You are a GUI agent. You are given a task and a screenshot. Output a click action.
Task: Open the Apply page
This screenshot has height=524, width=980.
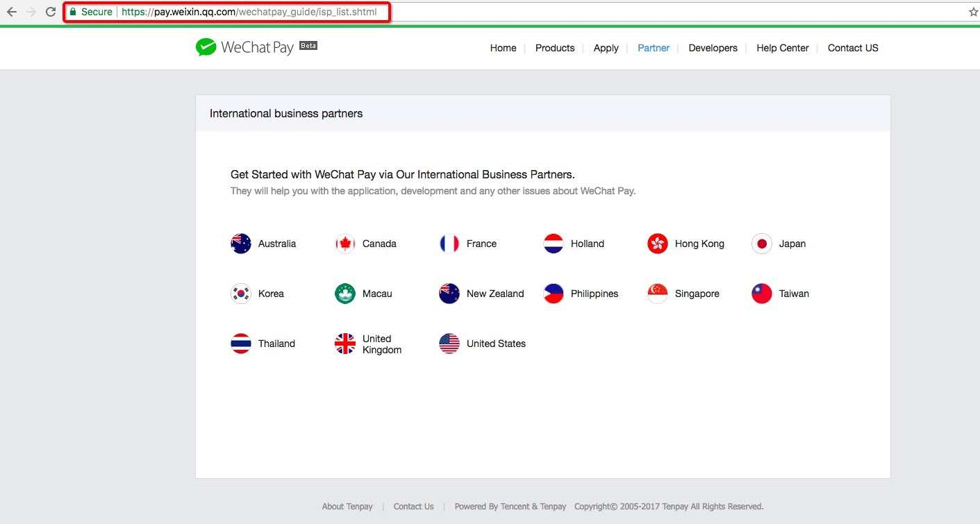pos(606,48)
